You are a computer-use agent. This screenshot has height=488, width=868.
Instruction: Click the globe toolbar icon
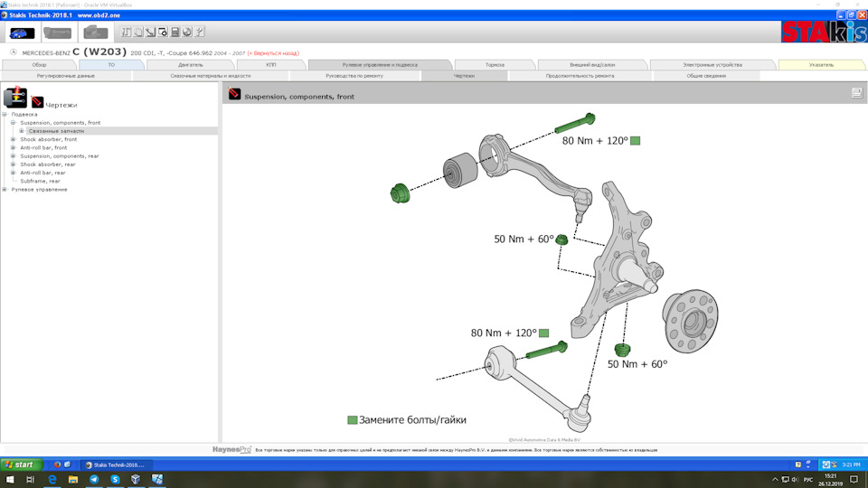click(187, 33)
